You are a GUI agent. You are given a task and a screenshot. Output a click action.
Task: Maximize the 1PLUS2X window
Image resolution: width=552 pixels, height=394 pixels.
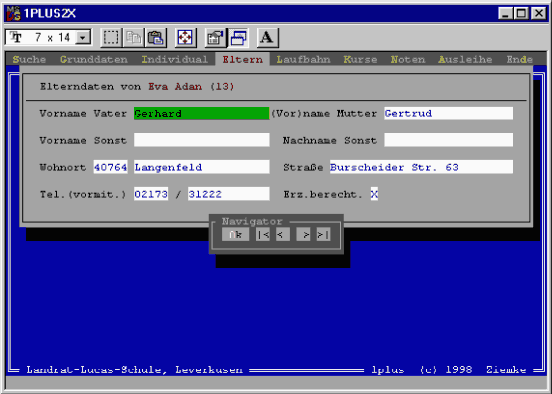(521, 13)
